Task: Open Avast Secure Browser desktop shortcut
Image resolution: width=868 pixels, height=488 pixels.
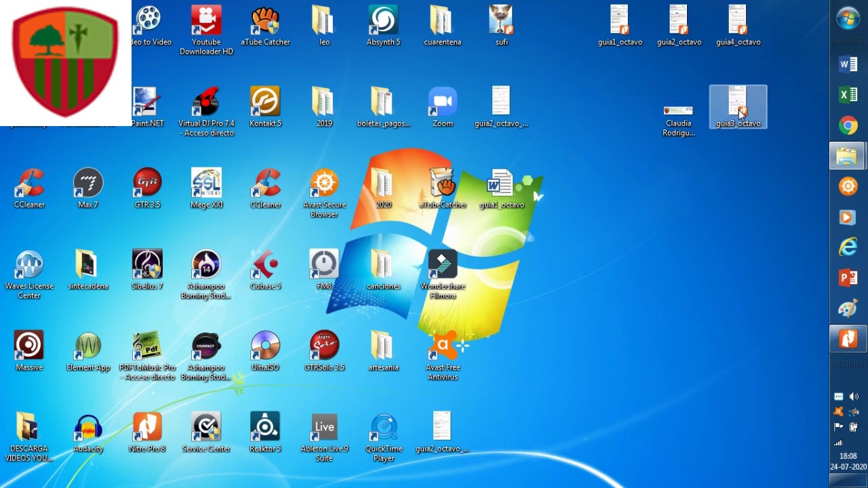Action: click(324, 192)
